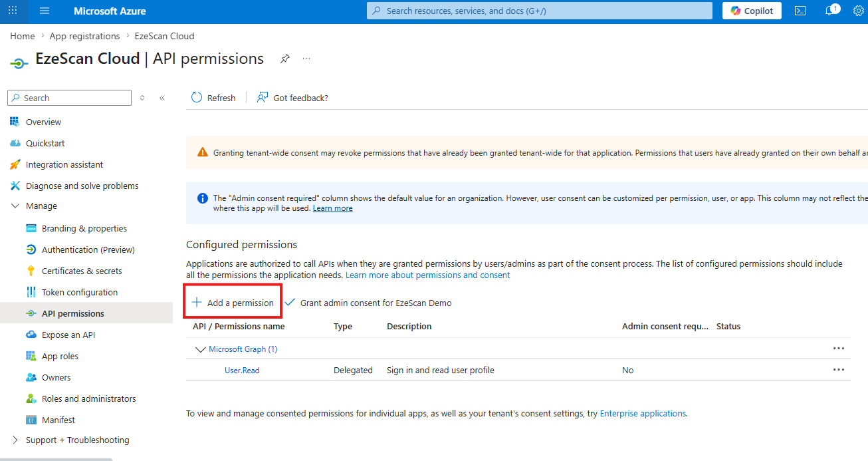Viewport: 868px width, 461px height.
Task: Open more options ellipsis next to title
Action: [x=306, y=59]
